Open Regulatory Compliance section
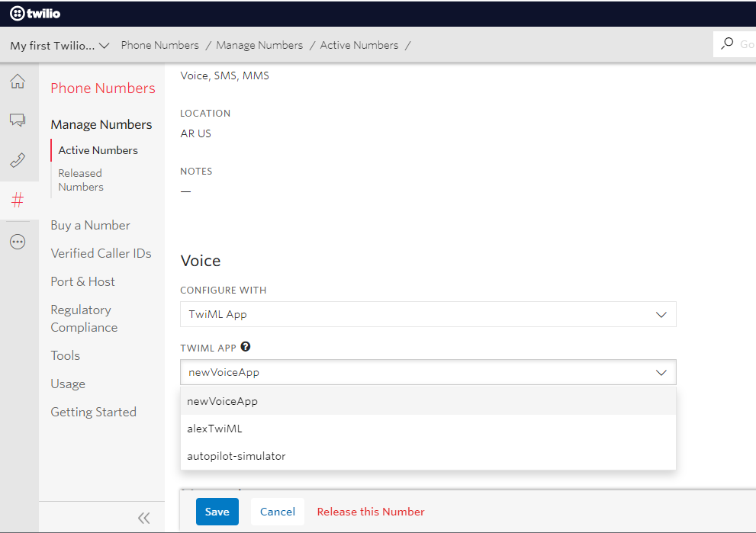The height and width of the screenshot is (533, 756). pos(84,319)
